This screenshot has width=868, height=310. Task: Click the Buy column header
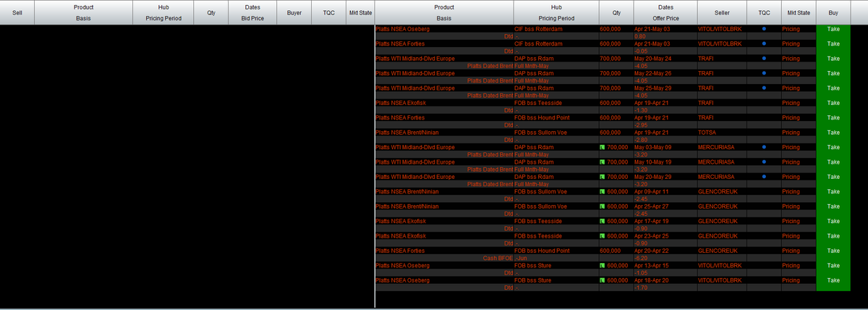pyautogui.click(x=833, y=12)
